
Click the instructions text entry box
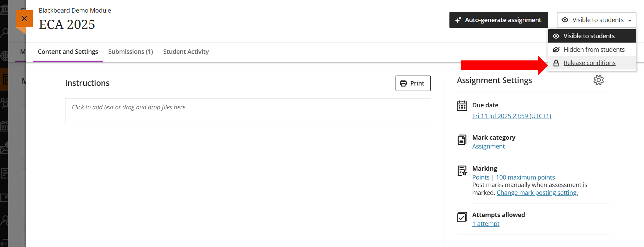pos(248,111)
